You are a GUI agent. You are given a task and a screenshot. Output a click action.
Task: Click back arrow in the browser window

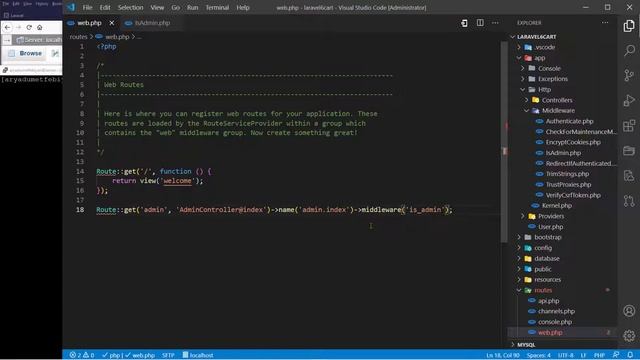tap(8, 27)
